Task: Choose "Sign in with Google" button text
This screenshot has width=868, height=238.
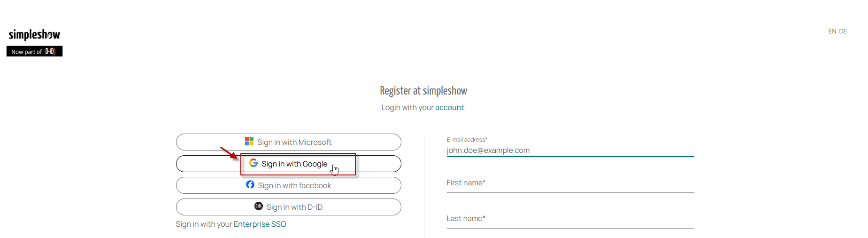Action: pyautogui.click(x=294, y=164)
